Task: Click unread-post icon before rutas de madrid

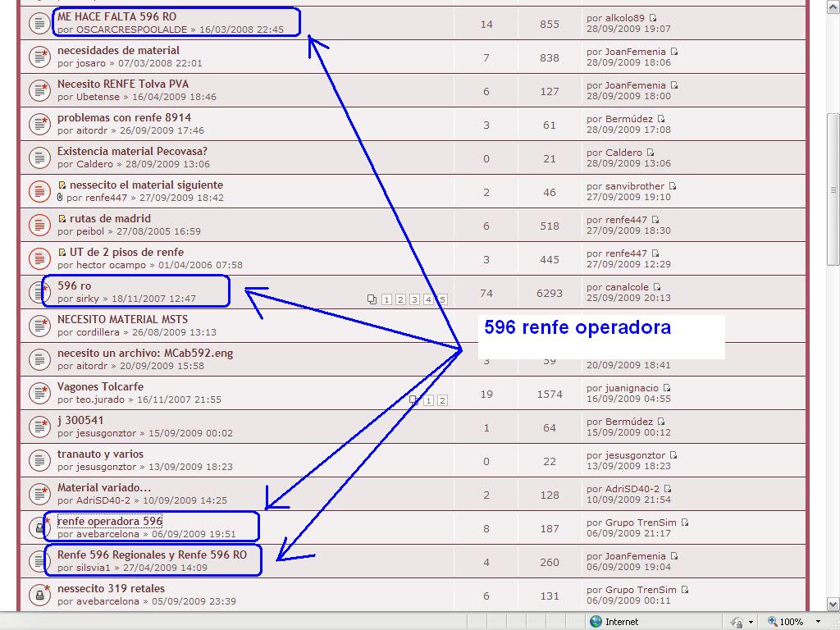Action: coord(62,219)
